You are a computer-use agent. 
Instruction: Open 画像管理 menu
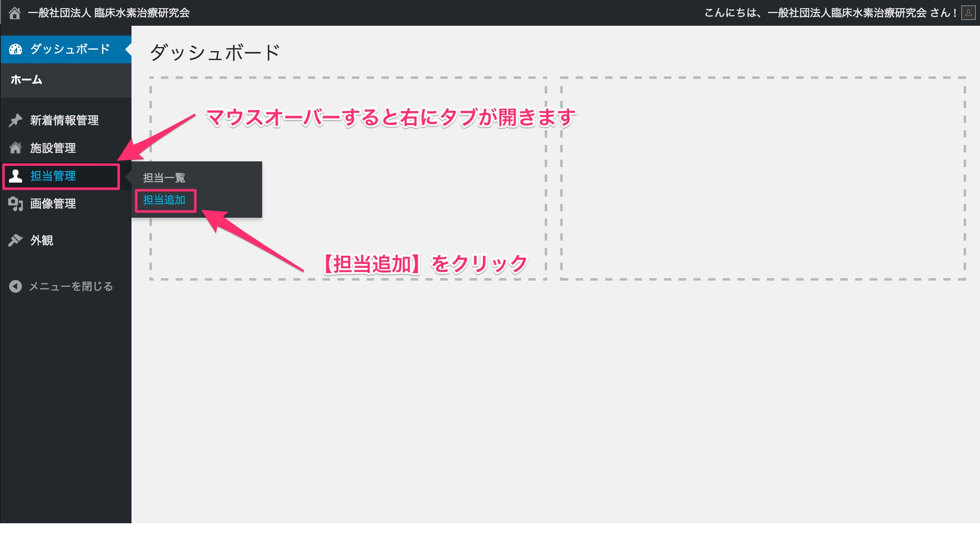(x=53, y=203)
